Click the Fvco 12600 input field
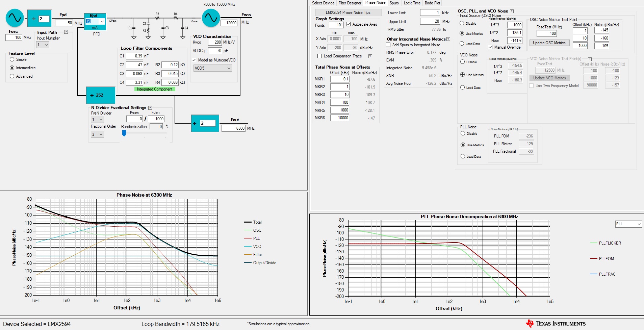 coord(229,23)
